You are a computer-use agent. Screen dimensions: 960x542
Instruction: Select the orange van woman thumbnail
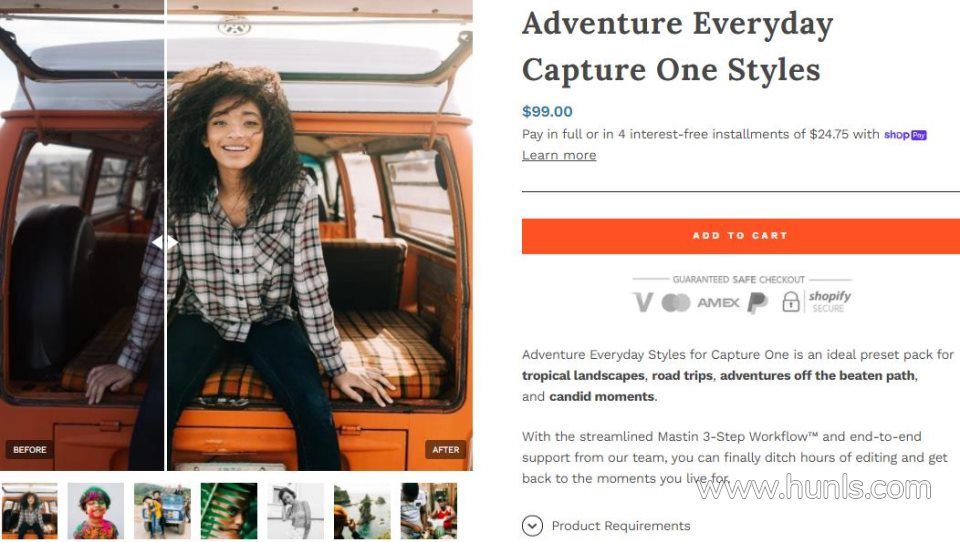[x=29, y=511]
